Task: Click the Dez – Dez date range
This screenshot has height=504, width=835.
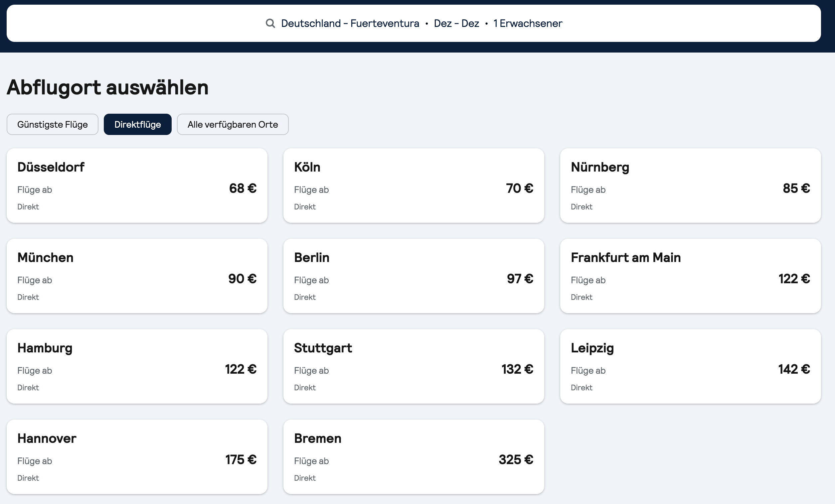Action: [x=456, y=23]
